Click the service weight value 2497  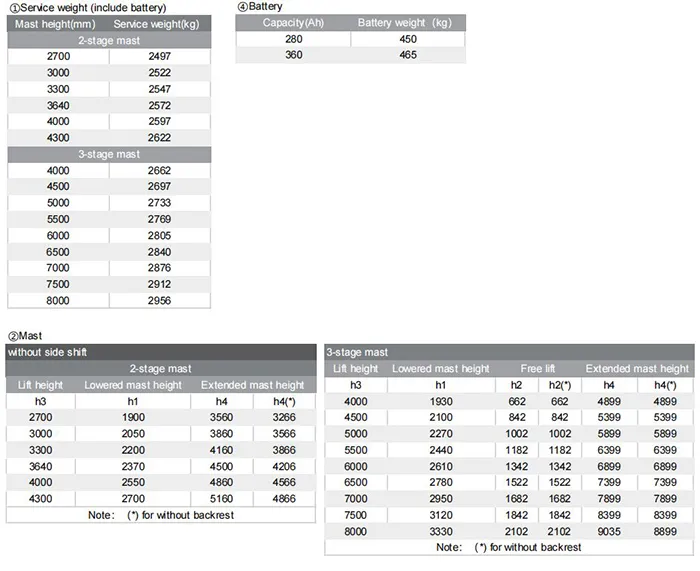coord(158,57)
